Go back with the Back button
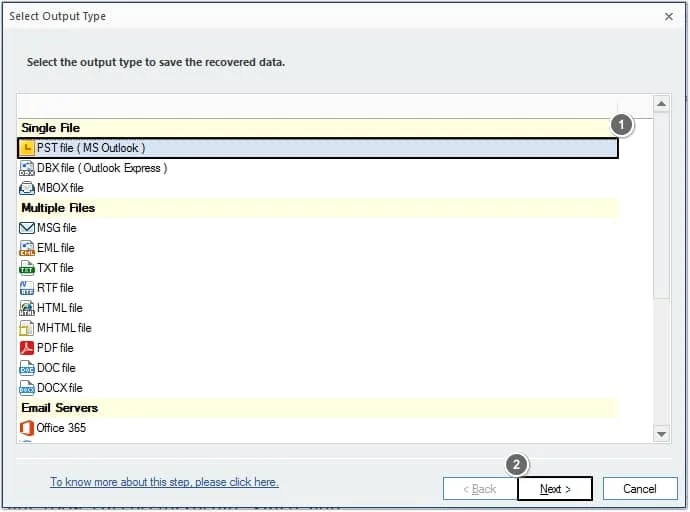Image resolution: width=690 pixels, height=512 pixels. click(x=480, y=489)
